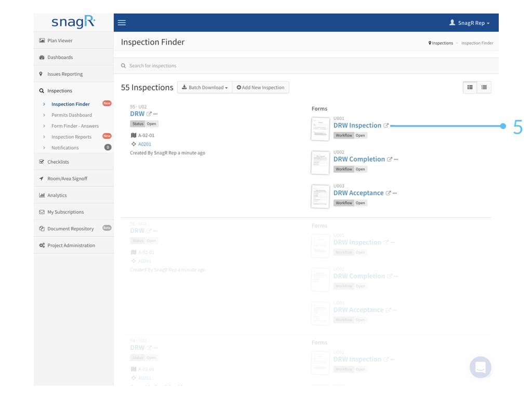Viewport: 532px width, 399px height.
Task: Click the New badge beside Inspection Finder
Action: pos(107,103)
